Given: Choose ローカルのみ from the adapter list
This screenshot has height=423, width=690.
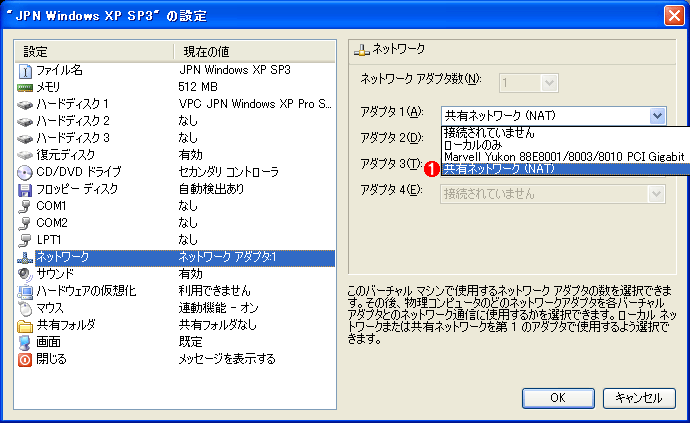Looking at the screenshot, I should (565, 144).
